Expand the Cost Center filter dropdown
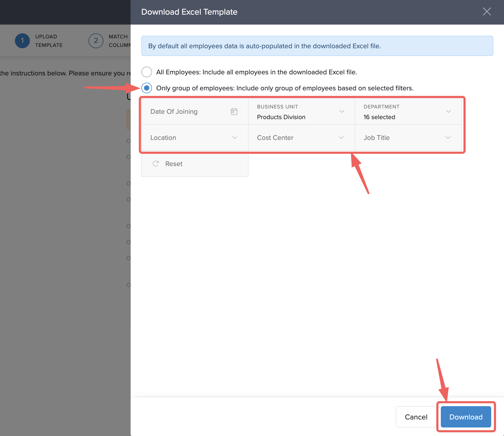 tap(301, 138)
